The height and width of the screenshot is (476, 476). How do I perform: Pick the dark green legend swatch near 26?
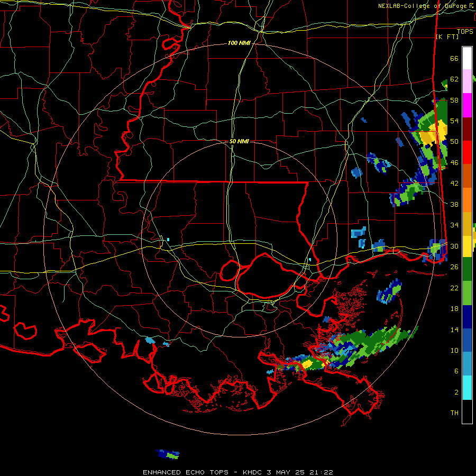pyautogui.click(x=467, y=269)
